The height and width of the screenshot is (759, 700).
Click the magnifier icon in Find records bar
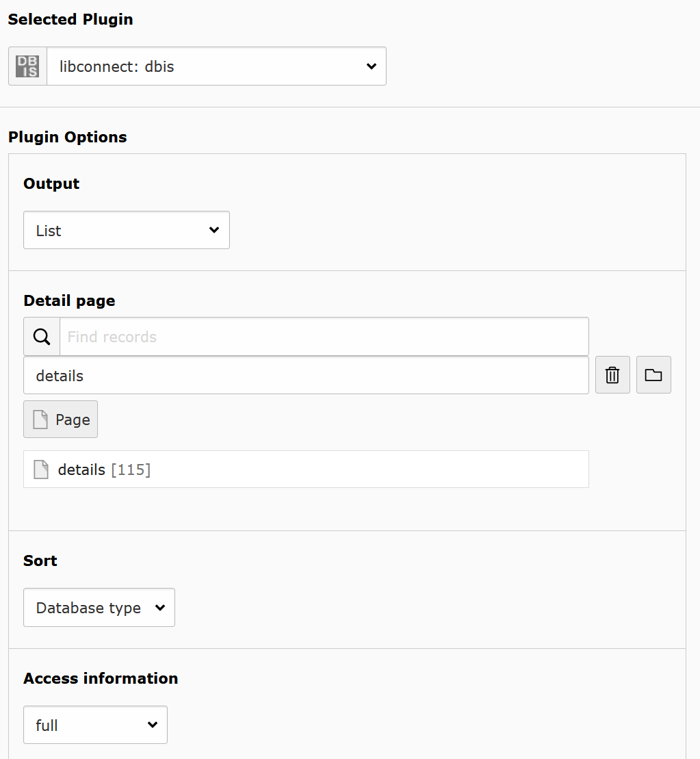41,336
